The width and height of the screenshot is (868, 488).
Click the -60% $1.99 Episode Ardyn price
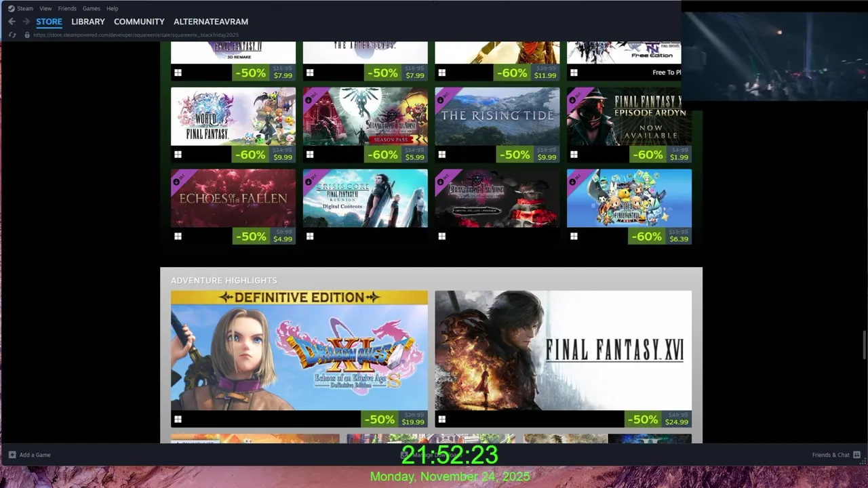tap(660, 155)
